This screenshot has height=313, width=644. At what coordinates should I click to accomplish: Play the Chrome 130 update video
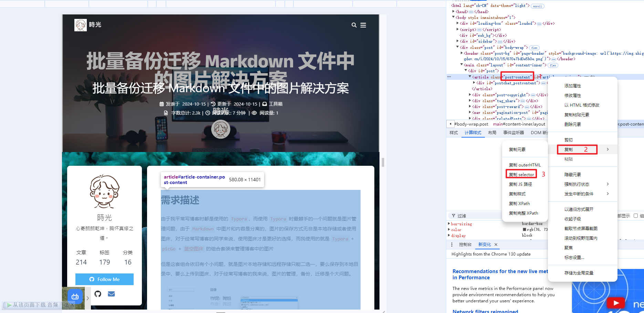click(616, 303)
